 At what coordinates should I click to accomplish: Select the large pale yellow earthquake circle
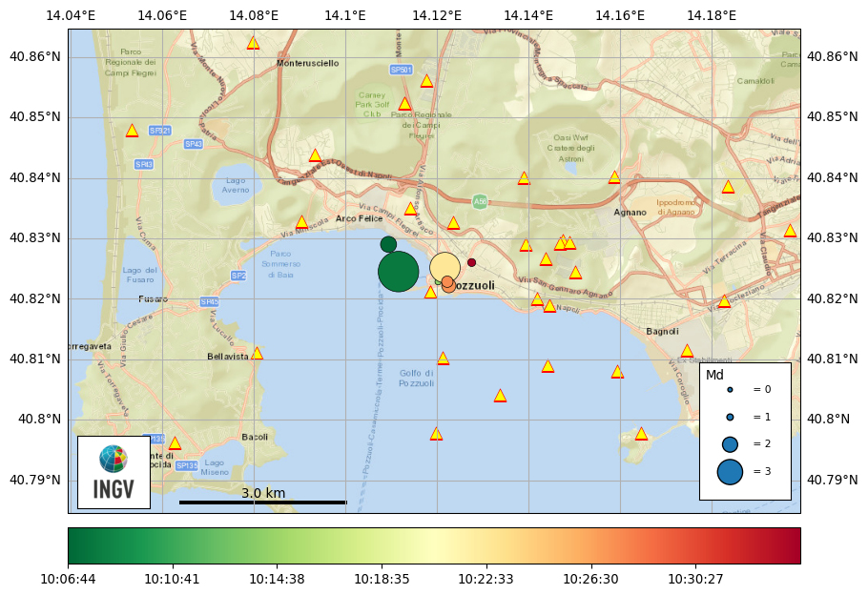[444, 267]
